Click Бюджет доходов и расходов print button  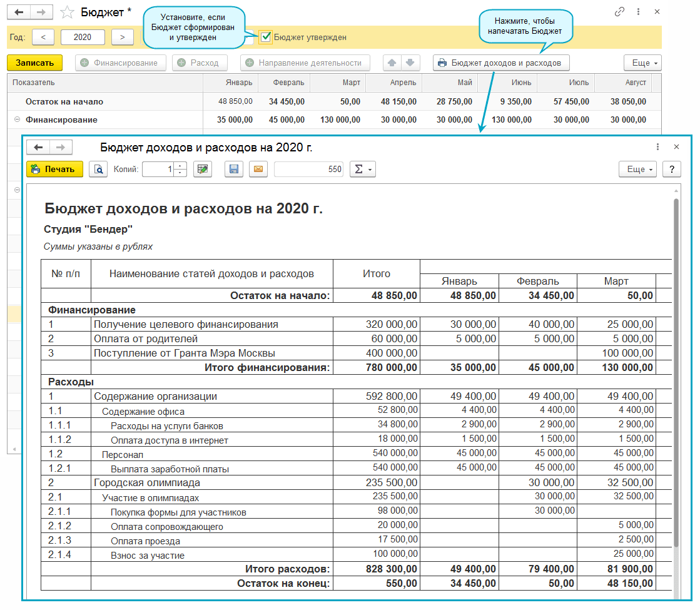(x=501, y=63)
